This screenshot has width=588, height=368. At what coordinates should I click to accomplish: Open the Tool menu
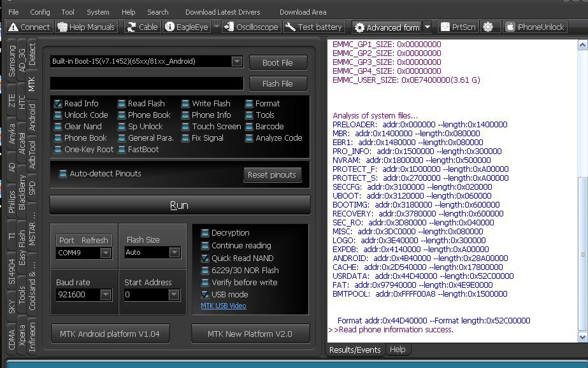pos(68,12)
